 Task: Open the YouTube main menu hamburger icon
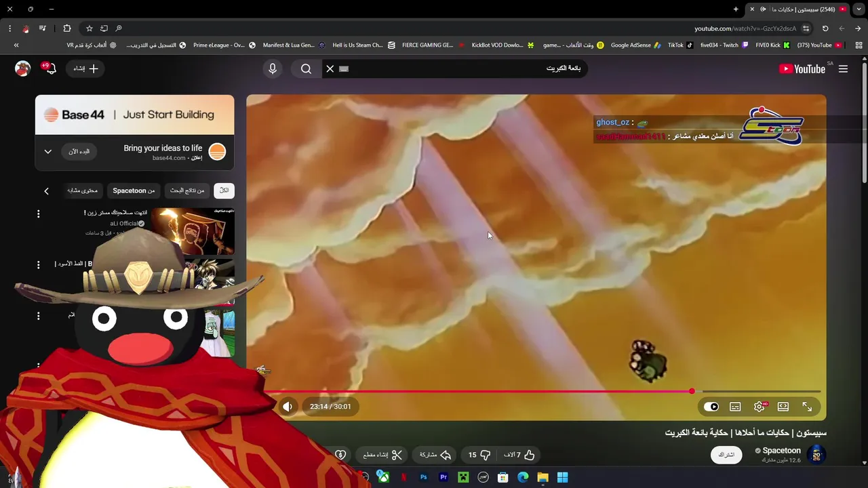[843, 68]
